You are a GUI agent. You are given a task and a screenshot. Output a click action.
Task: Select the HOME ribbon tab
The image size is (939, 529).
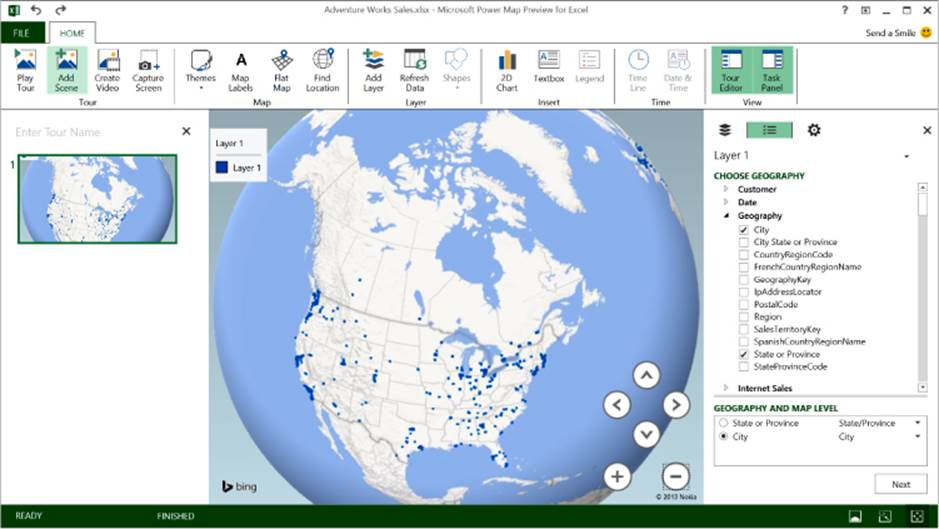72,34
